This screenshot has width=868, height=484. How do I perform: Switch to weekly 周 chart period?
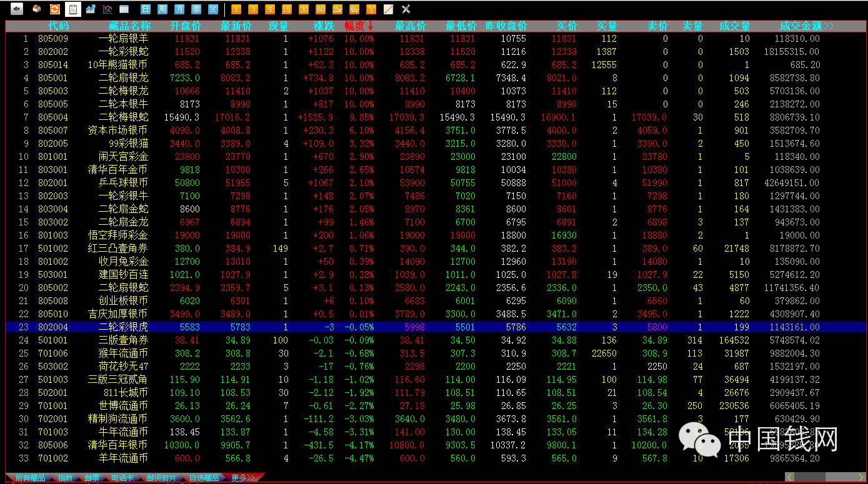[x=162, y=9]
